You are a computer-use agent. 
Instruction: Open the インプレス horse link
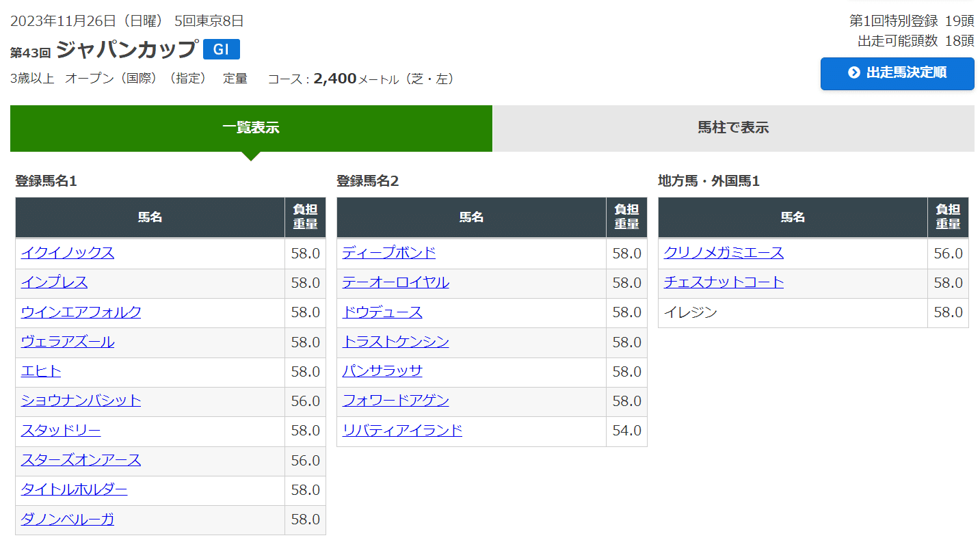55,282
